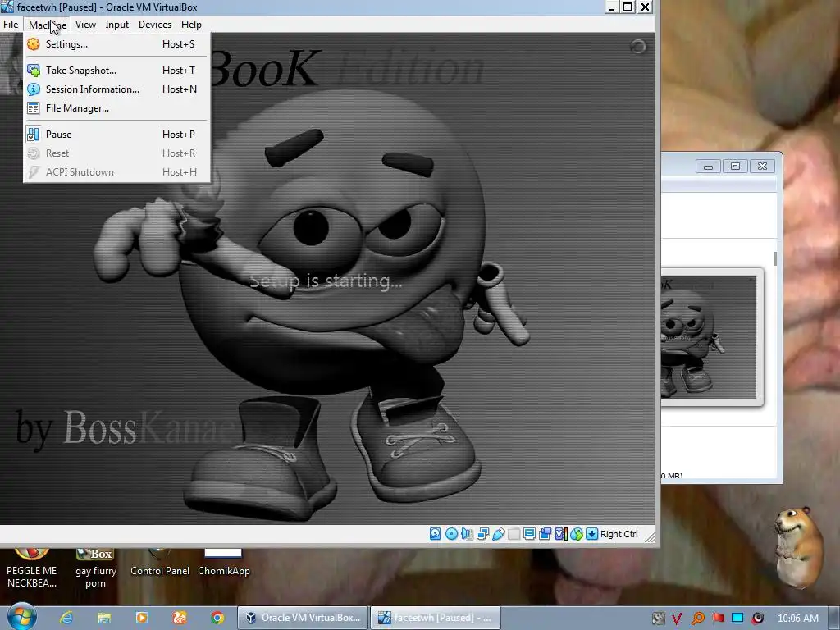
Task: Open the 10:06 AM taskbar clock
Action: [x=797, y=619]
